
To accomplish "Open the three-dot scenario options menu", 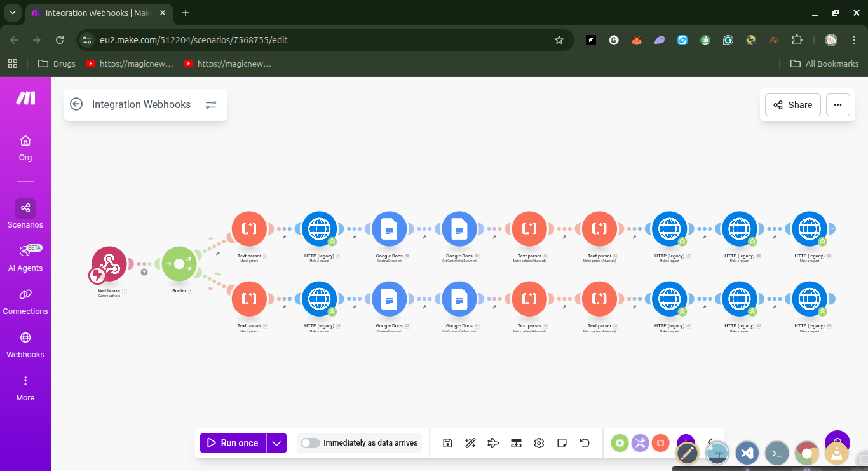I will pyautogui.click(x=837, y=105).
